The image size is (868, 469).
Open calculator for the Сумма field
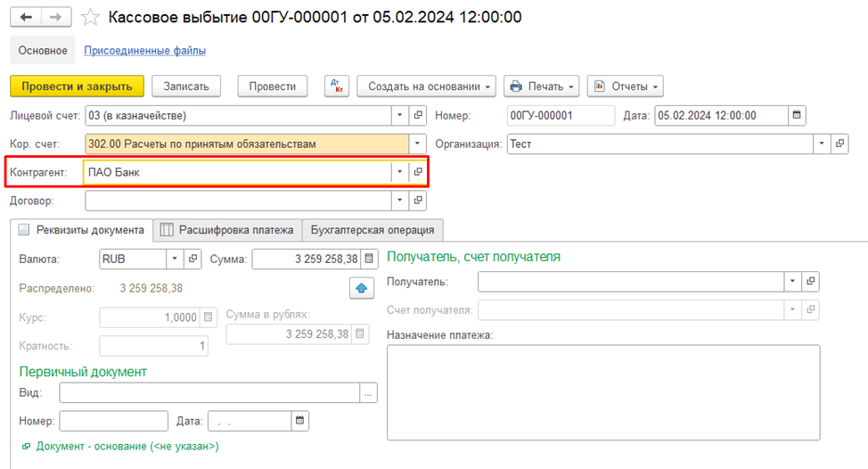point(369,259)
